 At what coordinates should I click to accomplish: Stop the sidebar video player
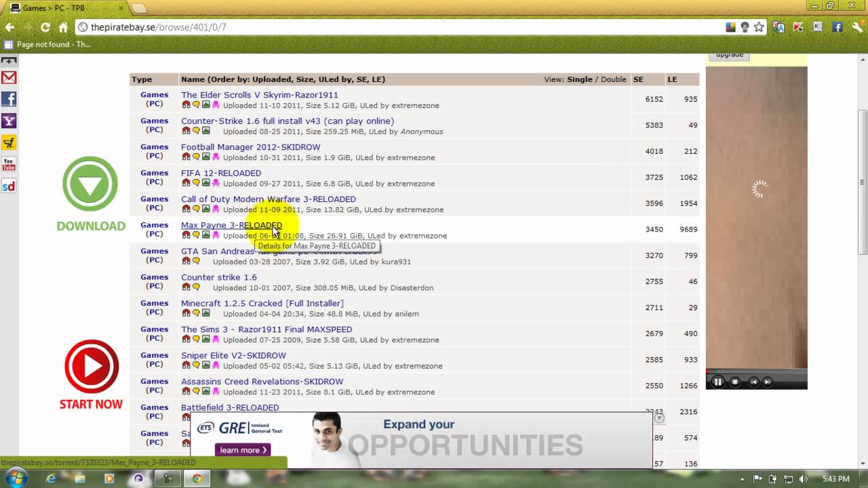pyautogui.click(x=735, y=382)
